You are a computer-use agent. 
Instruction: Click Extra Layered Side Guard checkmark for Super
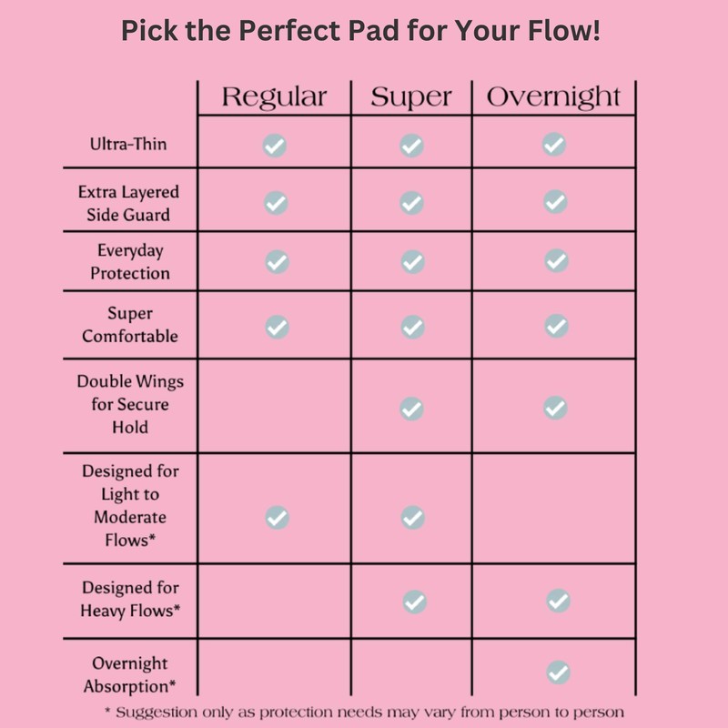pos(412,202)
